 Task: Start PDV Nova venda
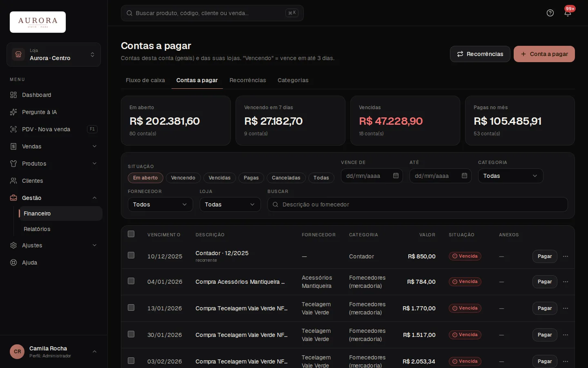coord(53,129)
